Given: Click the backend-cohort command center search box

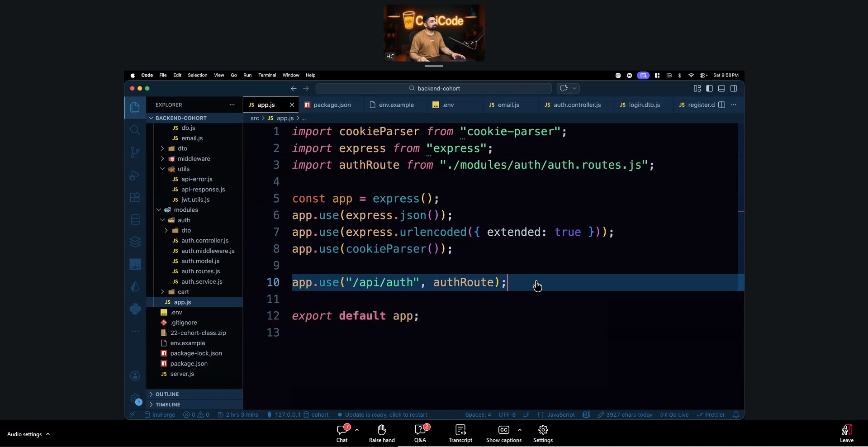Looking at the screenshot, I should 433,89.
